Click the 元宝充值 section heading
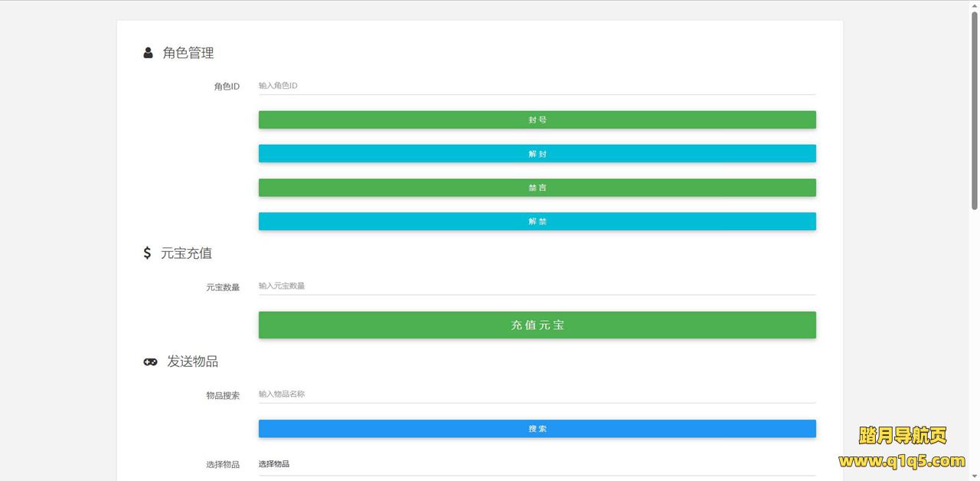 (186, 253)
